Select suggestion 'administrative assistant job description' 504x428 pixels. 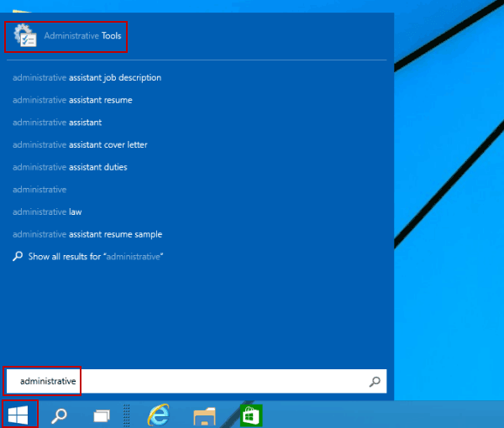(87, 78)
